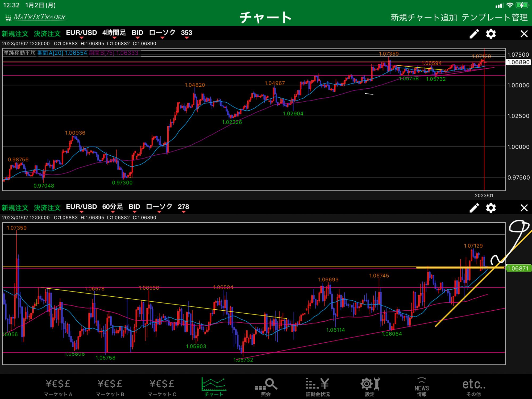The width and height of the screenshot is (532, 399).
Task: Open the NEWS 情報 tab
Action: pos(422,387)
